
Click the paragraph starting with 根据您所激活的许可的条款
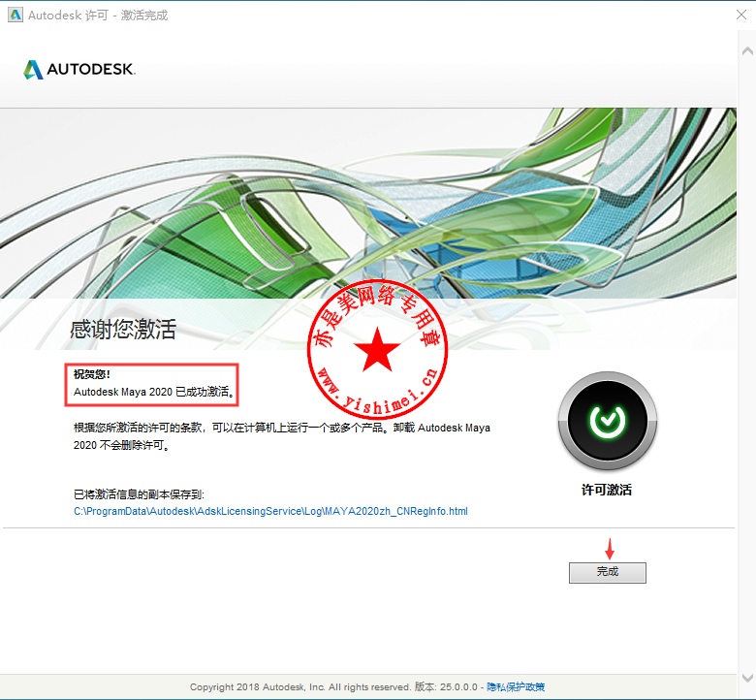click(x=282, y=436)
